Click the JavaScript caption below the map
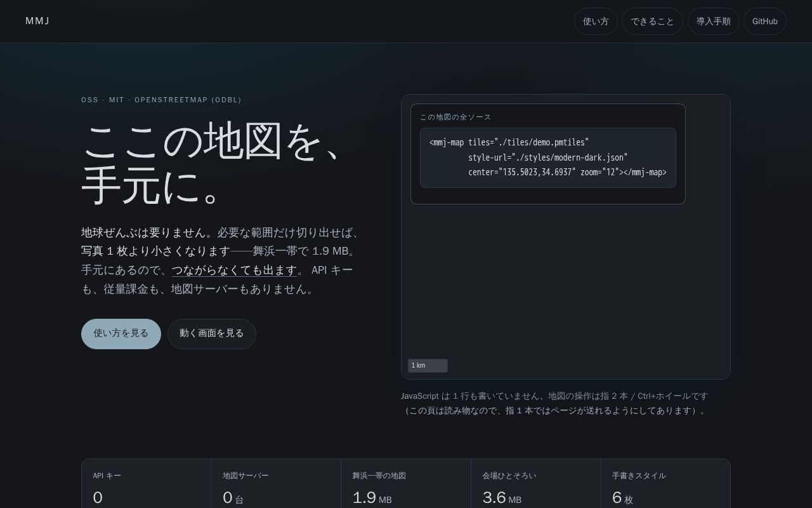Image resolution: width=812 pixels, height=508 pixels. click(x=554, y=403)
